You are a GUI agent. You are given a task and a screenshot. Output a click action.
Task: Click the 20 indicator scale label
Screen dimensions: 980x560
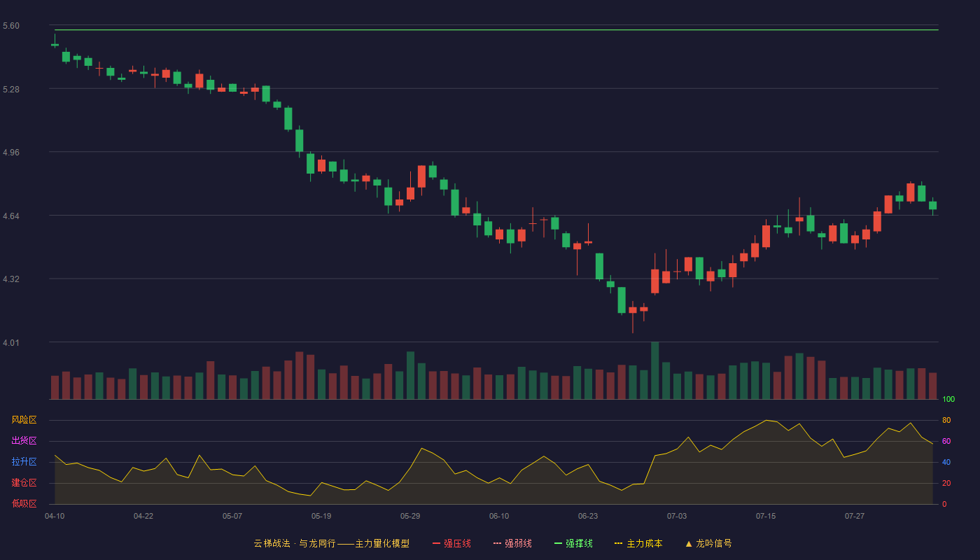pos(946,483)
